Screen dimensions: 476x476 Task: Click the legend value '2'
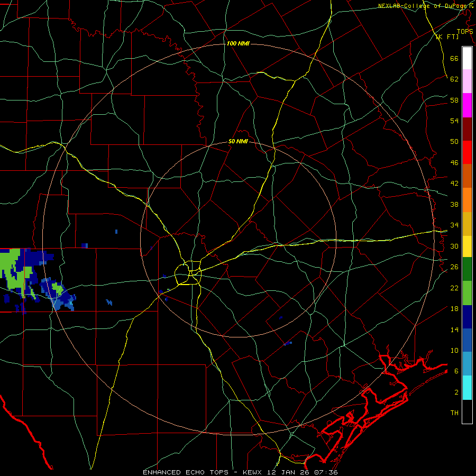pos(456,392)
